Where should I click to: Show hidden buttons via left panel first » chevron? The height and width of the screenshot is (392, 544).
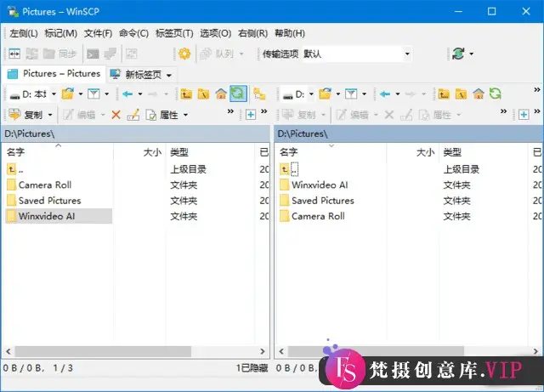point(230,111)
